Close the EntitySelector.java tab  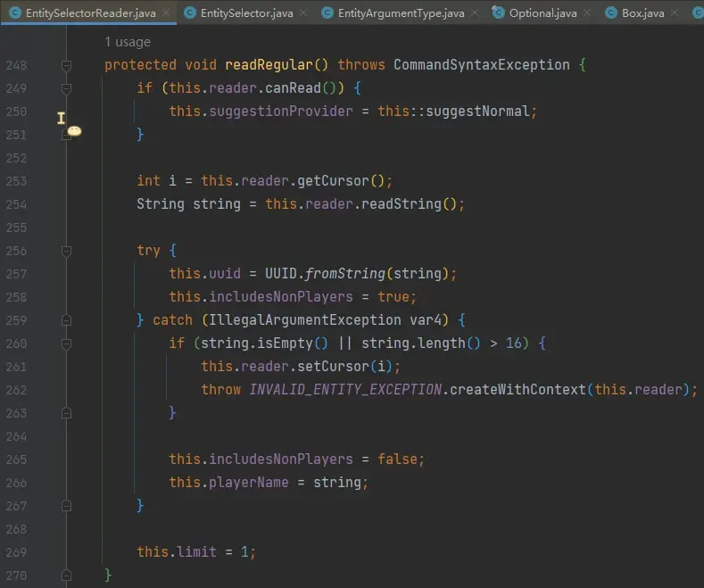click(x=303, y=13)
